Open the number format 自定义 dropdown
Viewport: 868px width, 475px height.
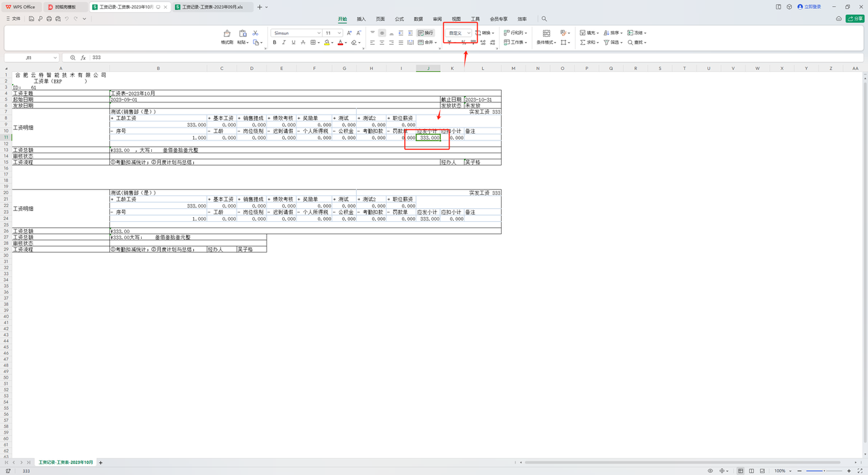coord(469,33)
